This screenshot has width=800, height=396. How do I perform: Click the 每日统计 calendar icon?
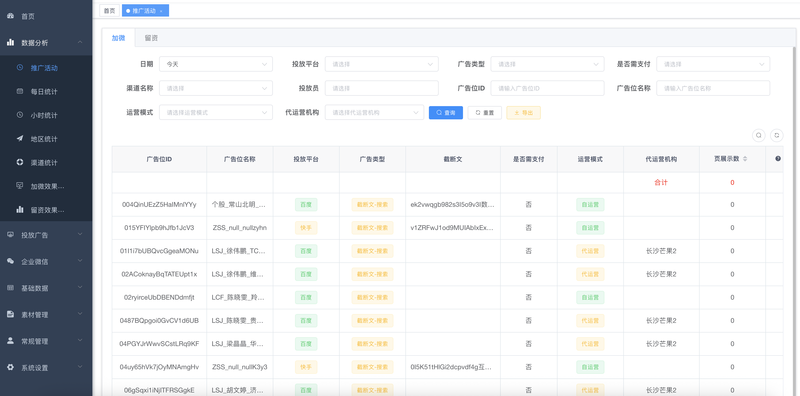[20, 91]
